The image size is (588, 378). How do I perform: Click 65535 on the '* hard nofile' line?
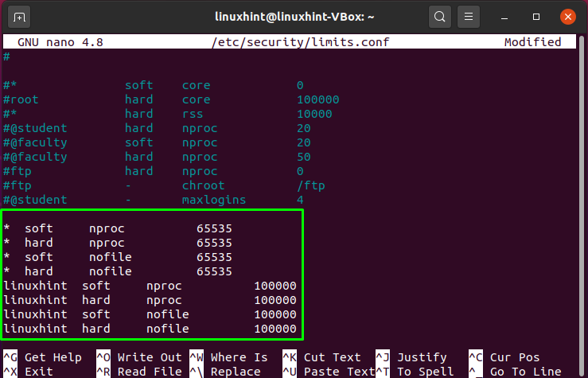click(214, 271)
